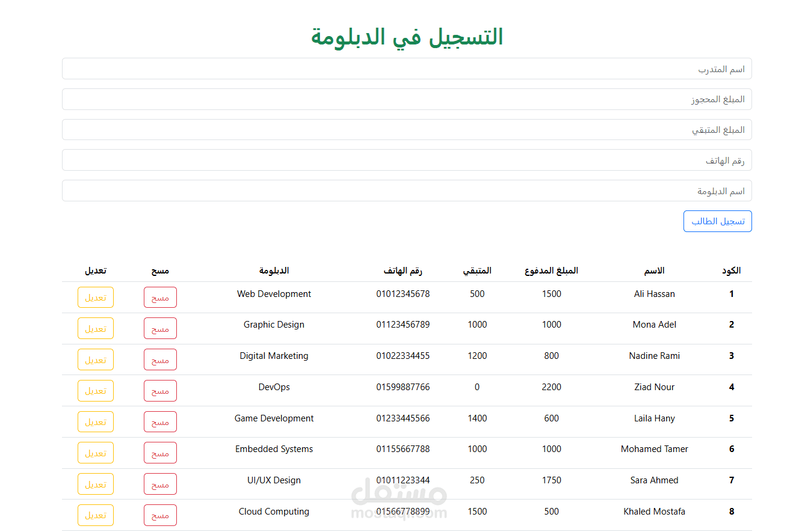799x532 pixels.
Task: Click the المبلغ المدفوع column header
Action: [x=552, y=271]
